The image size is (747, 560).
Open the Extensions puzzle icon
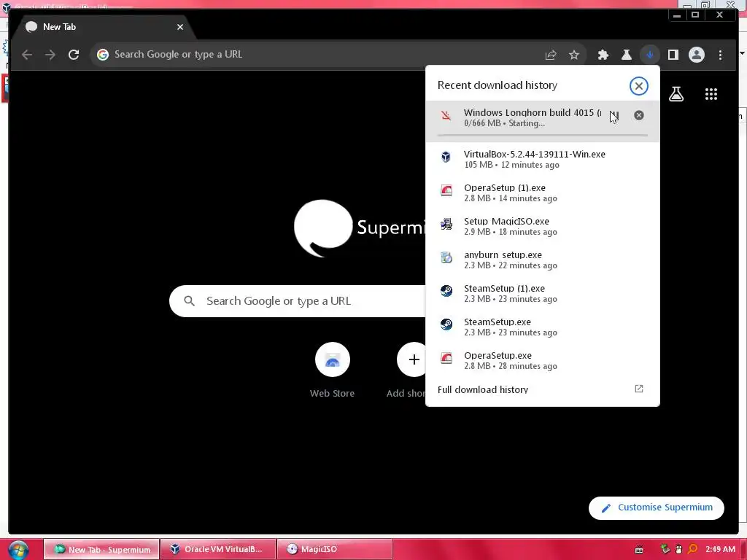pyautogui.click(x=603, y=55)
